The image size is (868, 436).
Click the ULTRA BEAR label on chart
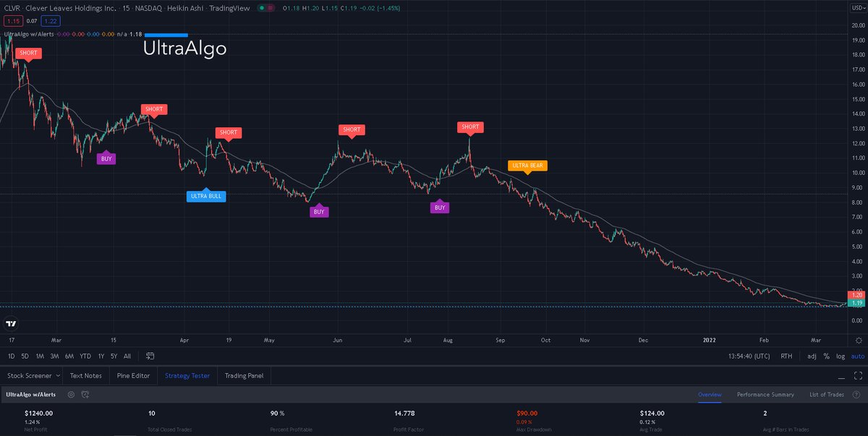click(x=527, y=166)
